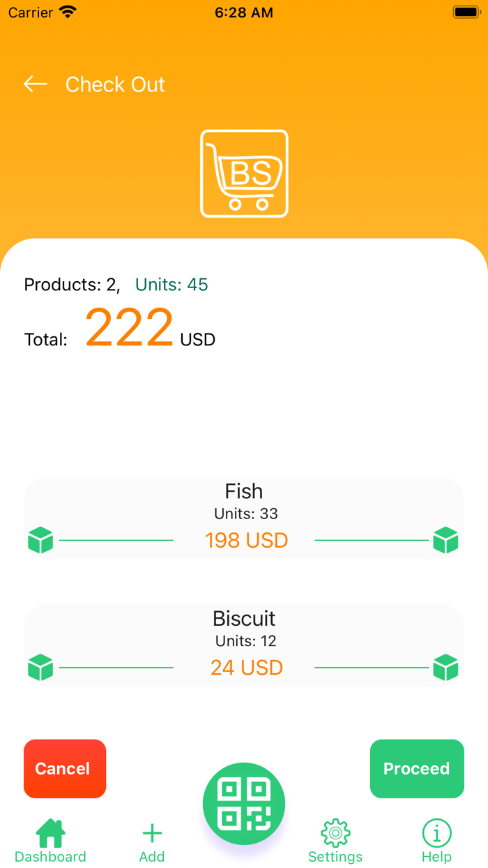This screenshot has width=488, height=868.
Task: Click the Biscuit quantity line control
Action: [x=116, y=667]
